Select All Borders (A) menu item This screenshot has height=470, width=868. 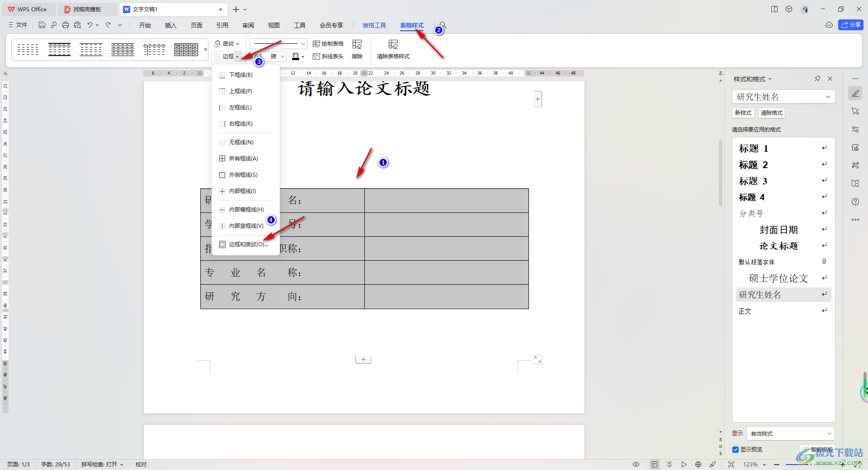coord(245,159)
